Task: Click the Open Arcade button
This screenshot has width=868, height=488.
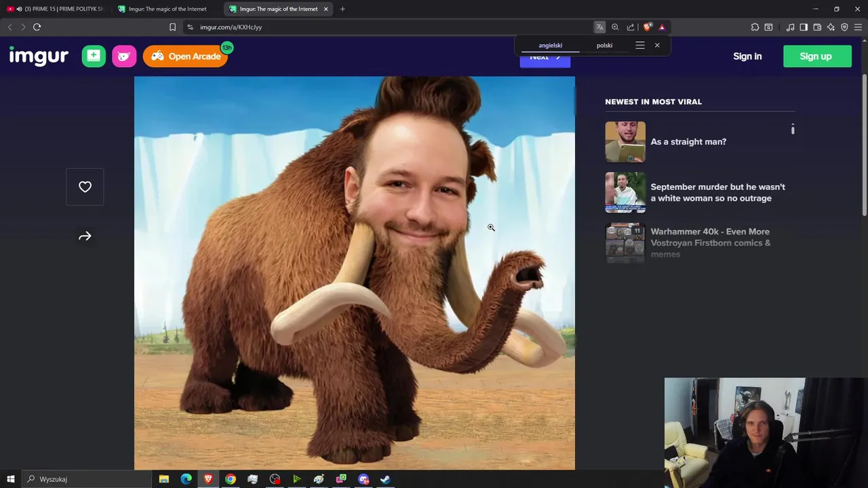Action: (x=185, y=56)
